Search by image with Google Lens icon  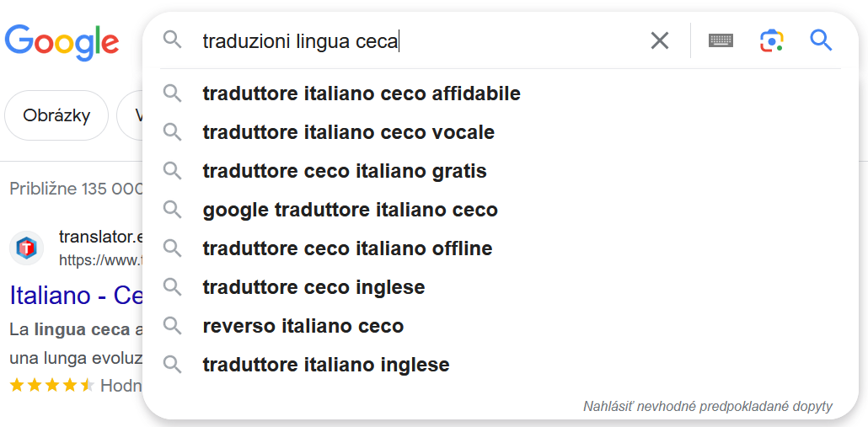pyautogui.click(x=771, y=40)
